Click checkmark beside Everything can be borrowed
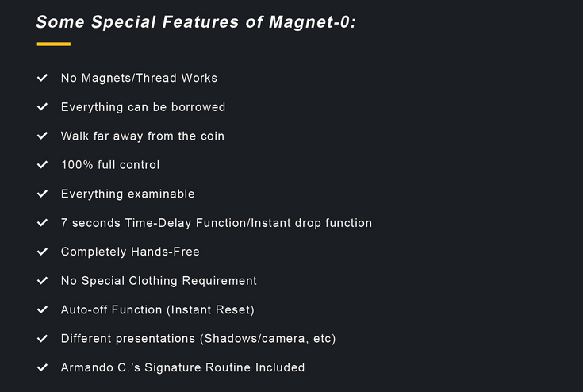 (42, 106)
